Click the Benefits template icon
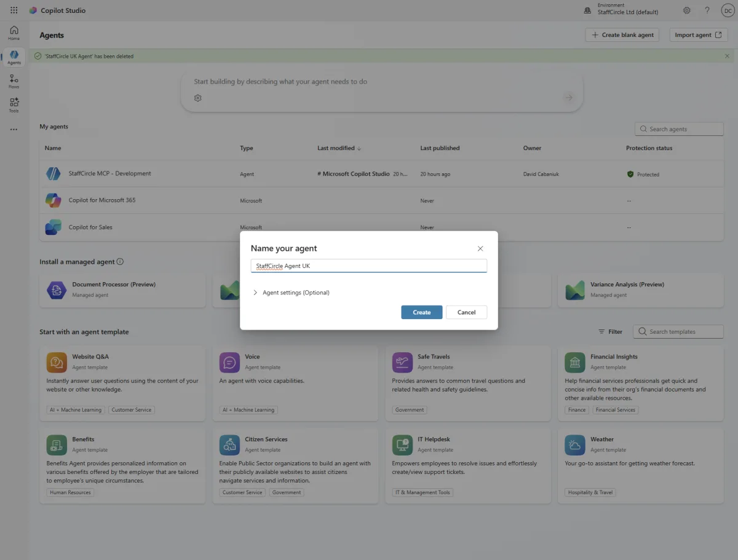The width and height of the screenshot is (738, 560). pos(57,444)
